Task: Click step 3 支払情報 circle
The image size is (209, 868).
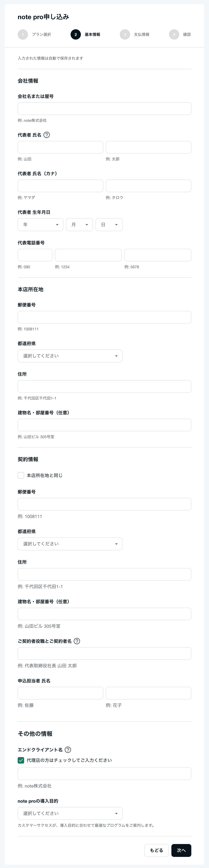Action: coord(125,34)
